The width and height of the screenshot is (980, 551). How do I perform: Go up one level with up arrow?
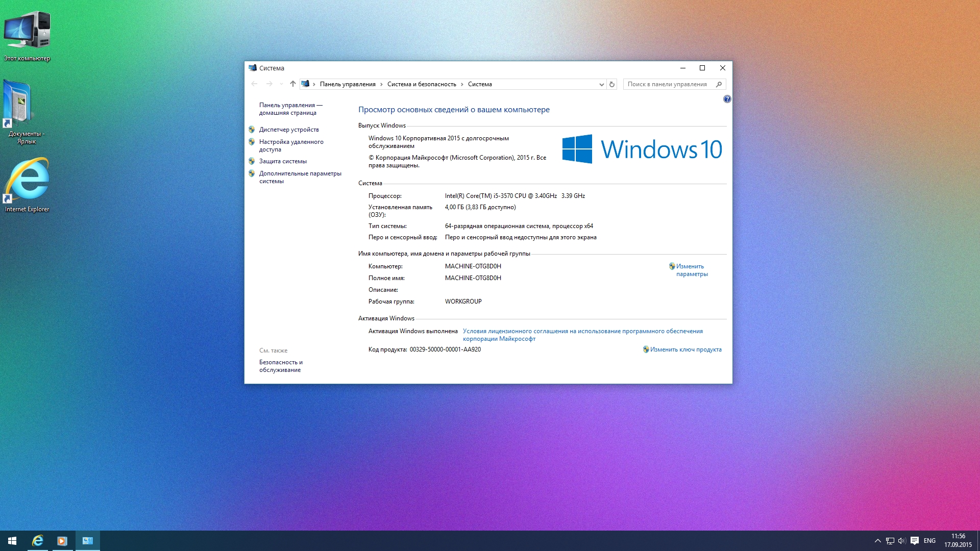292,84
